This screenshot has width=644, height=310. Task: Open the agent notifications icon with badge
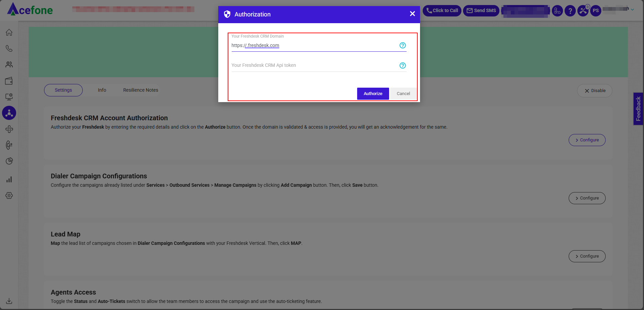583,11
